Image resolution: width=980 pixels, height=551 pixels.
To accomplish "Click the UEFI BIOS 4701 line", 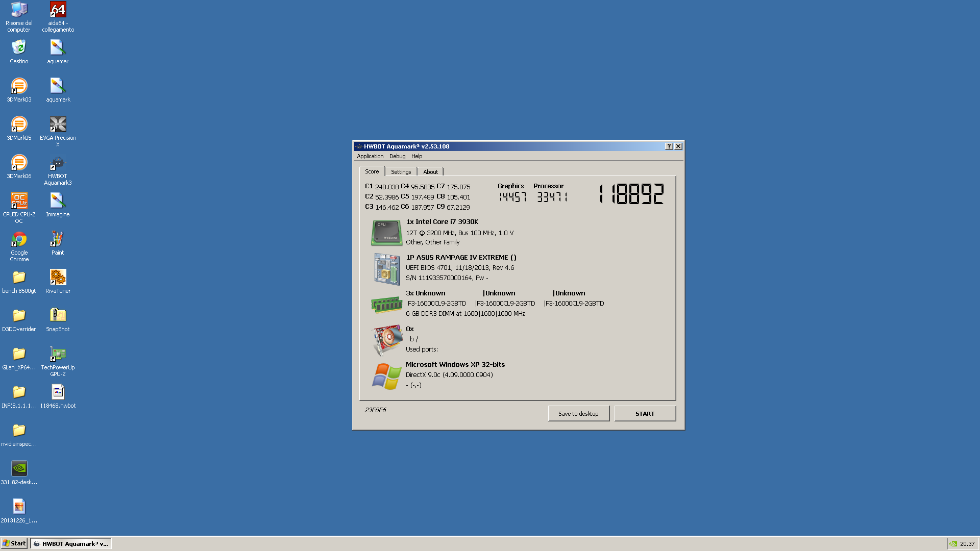I will tap(460, 267).
